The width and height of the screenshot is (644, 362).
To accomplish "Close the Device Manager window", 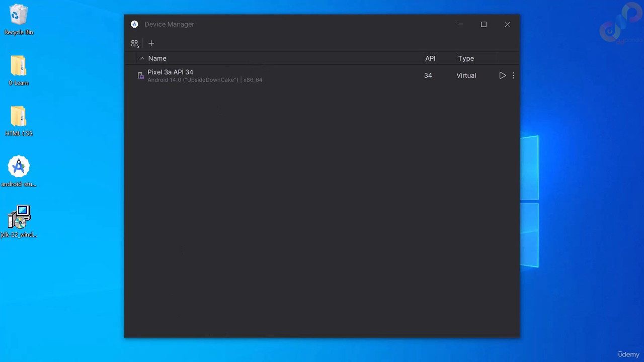I will pos(507,24).
